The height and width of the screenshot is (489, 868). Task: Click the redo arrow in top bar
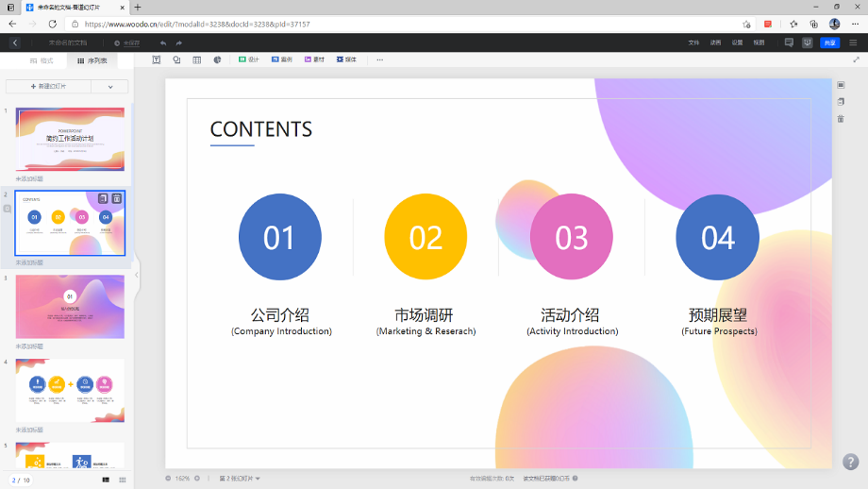coord(177,42)
